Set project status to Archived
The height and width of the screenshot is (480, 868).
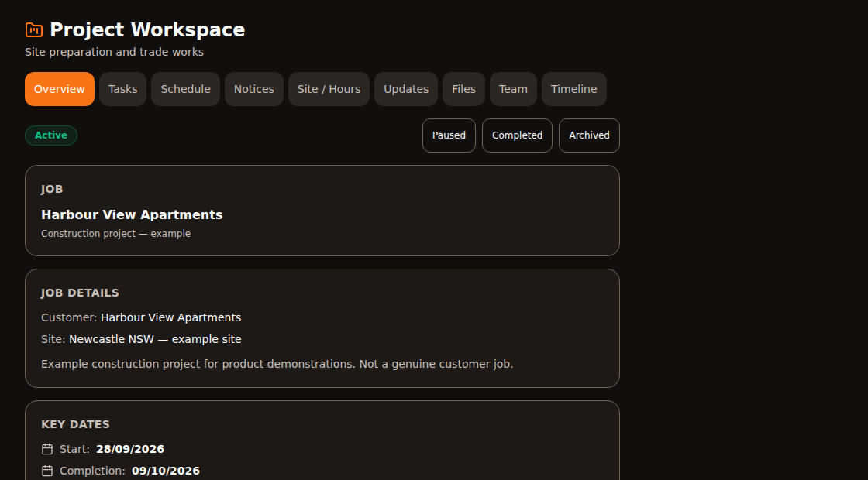pyautogui.click(x=589, y=135)
